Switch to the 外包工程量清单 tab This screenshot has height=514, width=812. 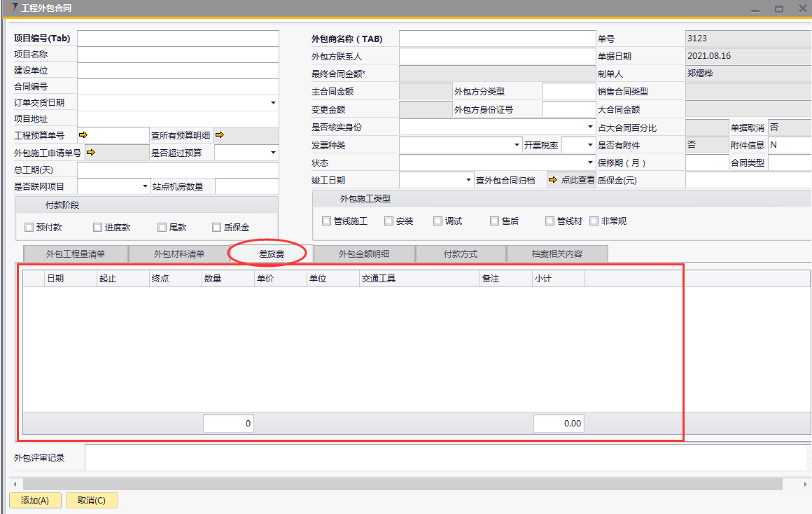(x=76, y=253)
